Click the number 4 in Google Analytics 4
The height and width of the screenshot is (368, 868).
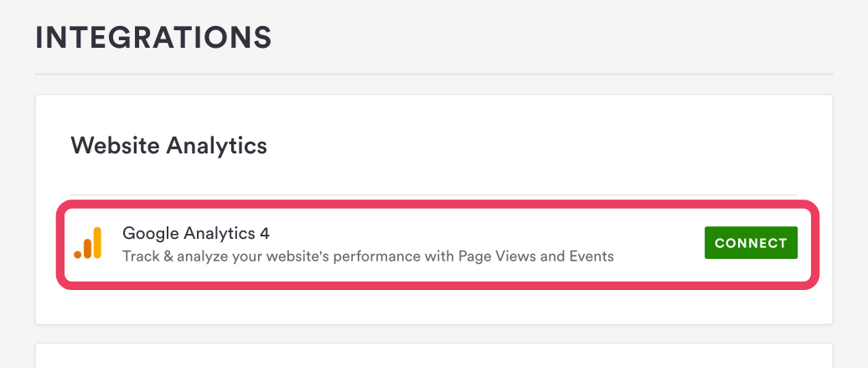pyautogui.click(x=265, y=233)
